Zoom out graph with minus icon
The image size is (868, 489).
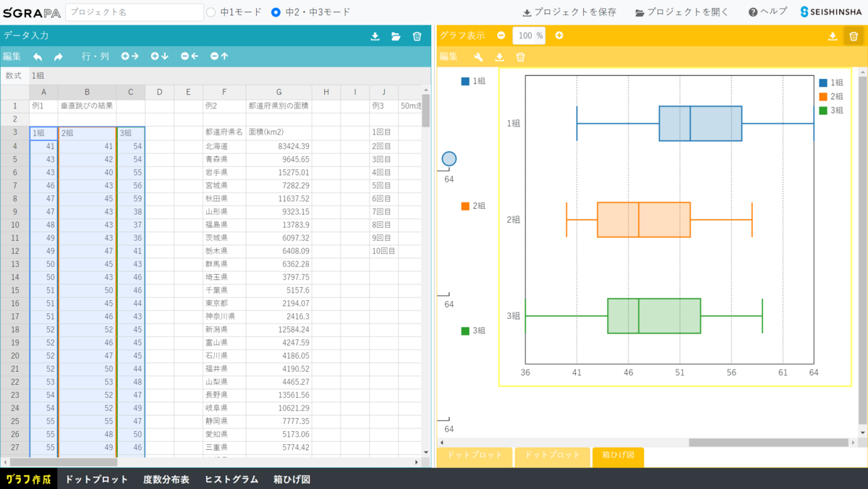501,35
